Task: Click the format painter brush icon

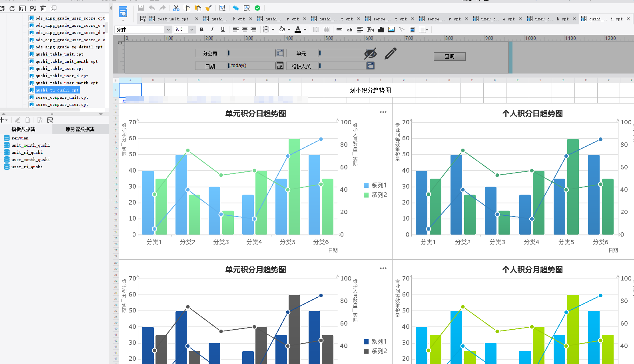Action: tap(208, 8)
